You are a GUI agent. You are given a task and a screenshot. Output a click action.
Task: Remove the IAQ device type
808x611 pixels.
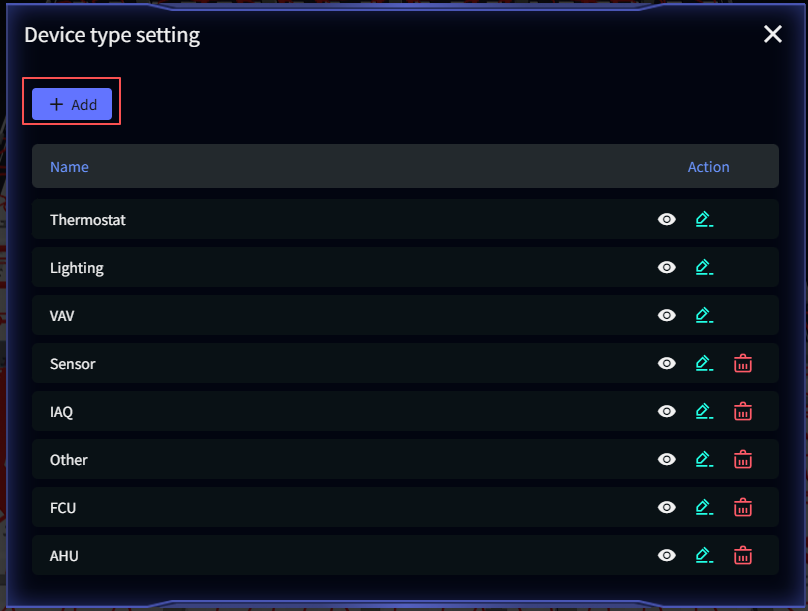pos(743,411)
